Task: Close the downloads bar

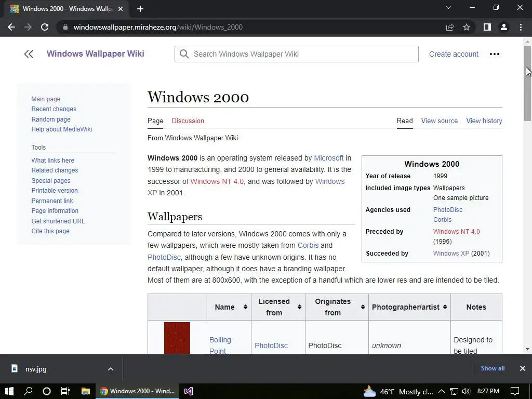Action: pyautogui.click(x=523, y=368)
